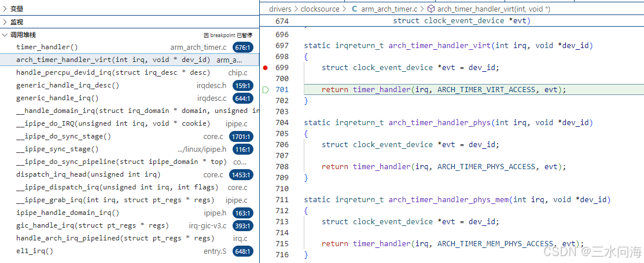Image resolution: width=644 pixels, height=263 pixels.
Task: Click timer_handler call on line 708
Action: (381, 166)
